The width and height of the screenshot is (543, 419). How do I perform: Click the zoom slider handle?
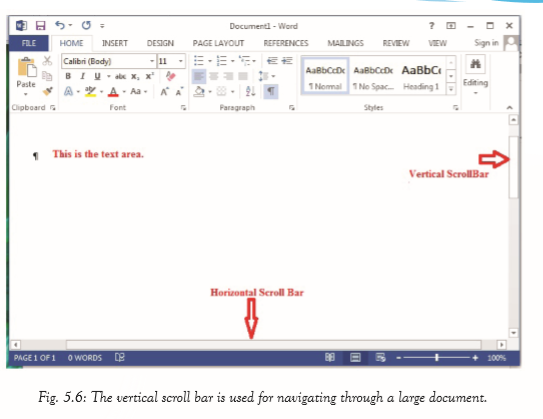(437, 357)
